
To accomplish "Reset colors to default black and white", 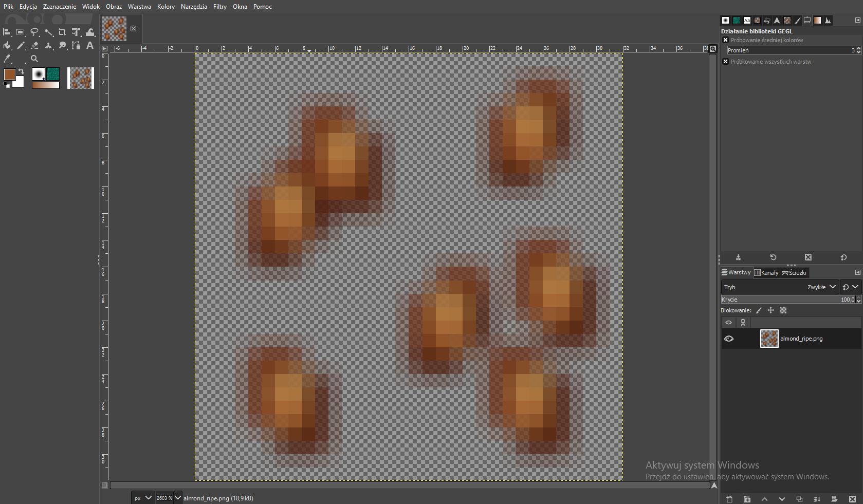I will (x=7, y=85).
